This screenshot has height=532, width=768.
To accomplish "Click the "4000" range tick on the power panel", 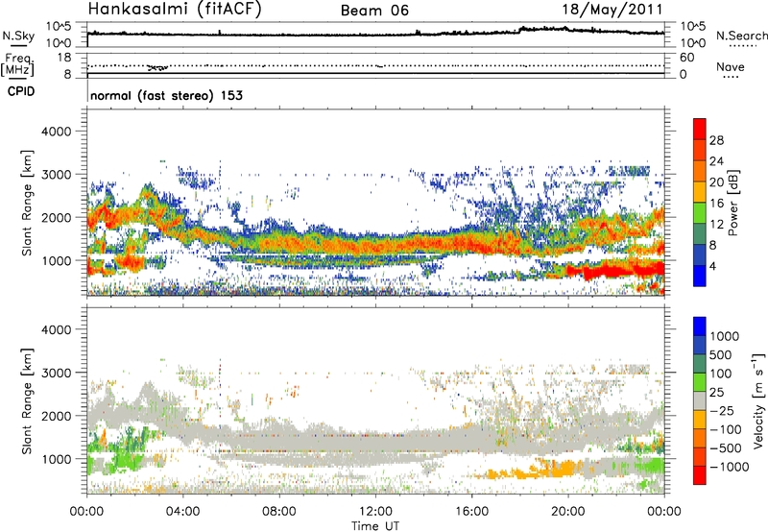I will pyautogui.click(x=57, y=132).
